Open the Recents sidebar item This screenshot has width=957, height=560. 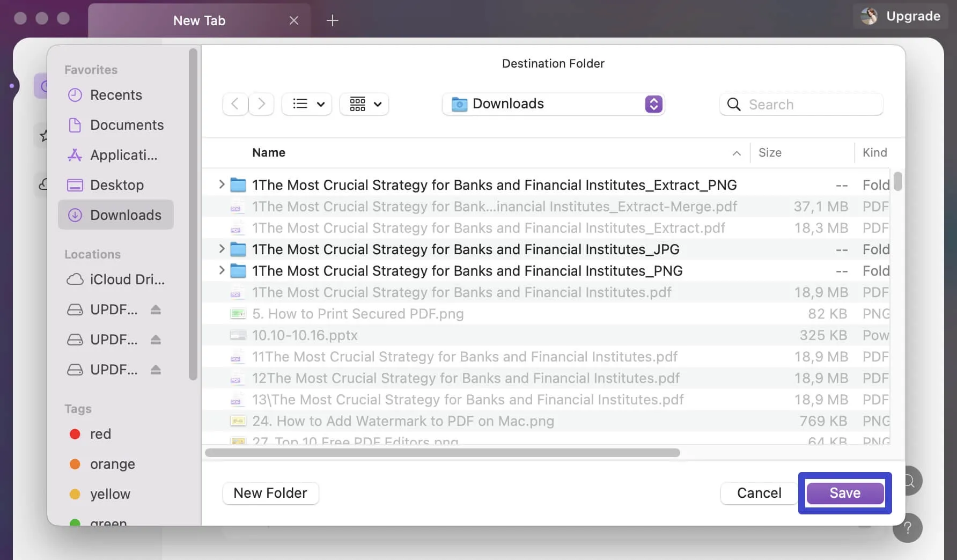pos(116,95)
